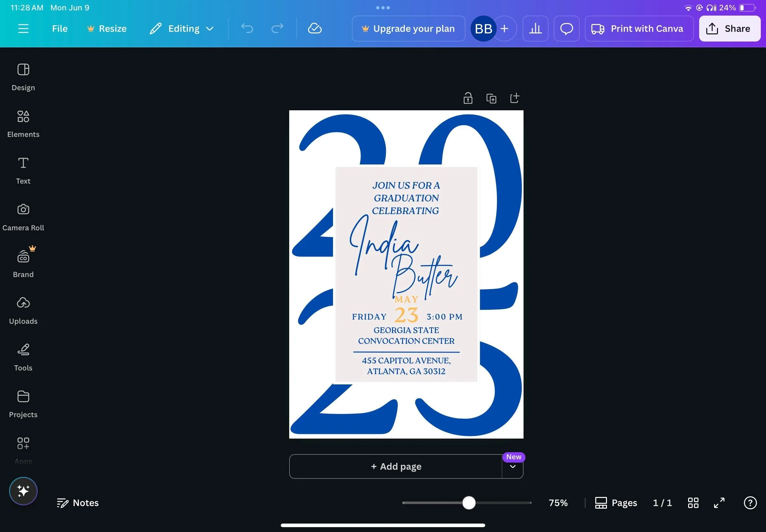Open the hamburger main menu

click(23, 29)
